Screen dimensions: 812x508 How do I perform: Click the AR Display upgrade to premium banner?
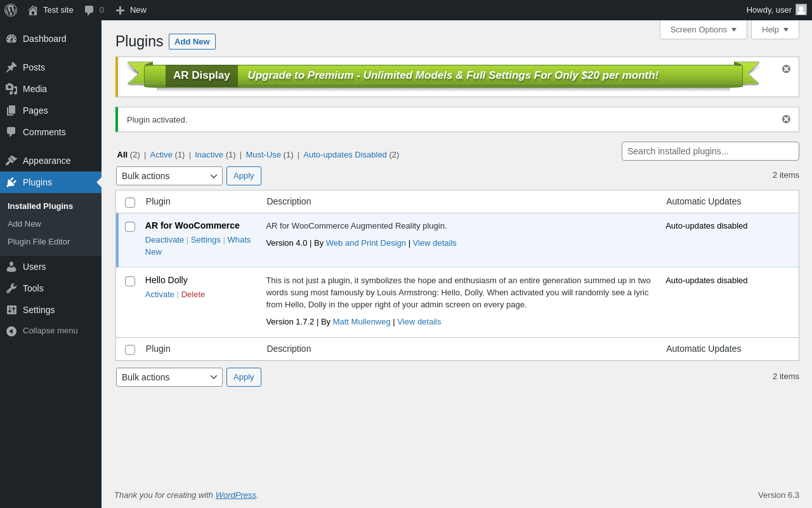pos(443,76)
